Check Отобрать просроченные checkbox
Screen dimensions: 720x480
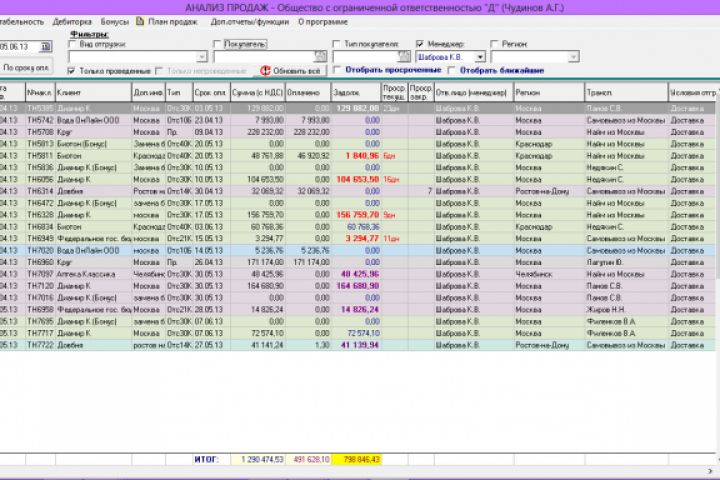click(x=337, y=70)
